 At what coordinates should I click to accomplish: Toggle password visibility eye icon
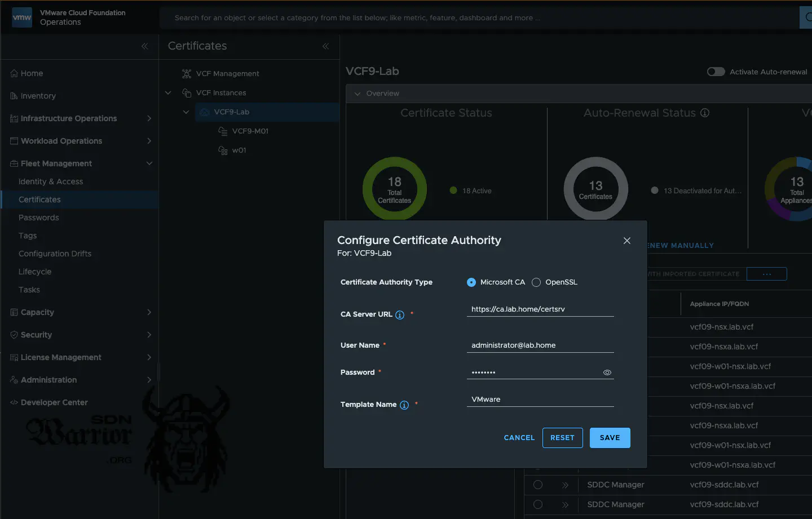[607, 372]
